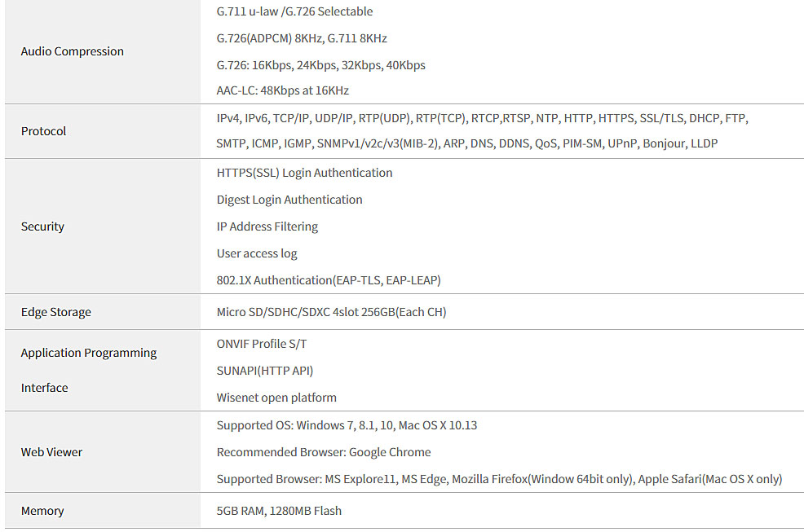The height and width of the screenshot is (532, 804).
Task: Select the SUNAPI(HTTP API) line
Action: point(264,371)
